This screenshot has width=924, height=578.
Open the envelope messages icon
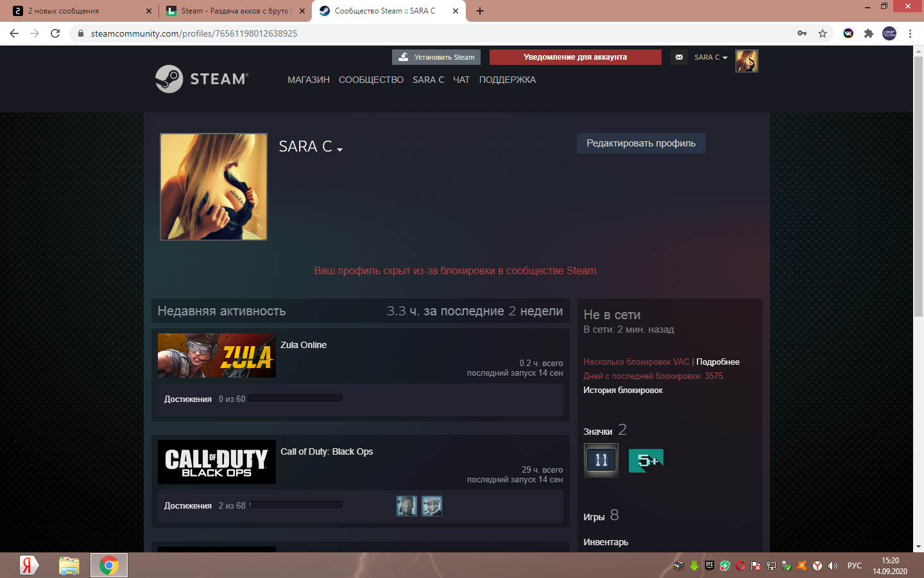tap(679, 57)
